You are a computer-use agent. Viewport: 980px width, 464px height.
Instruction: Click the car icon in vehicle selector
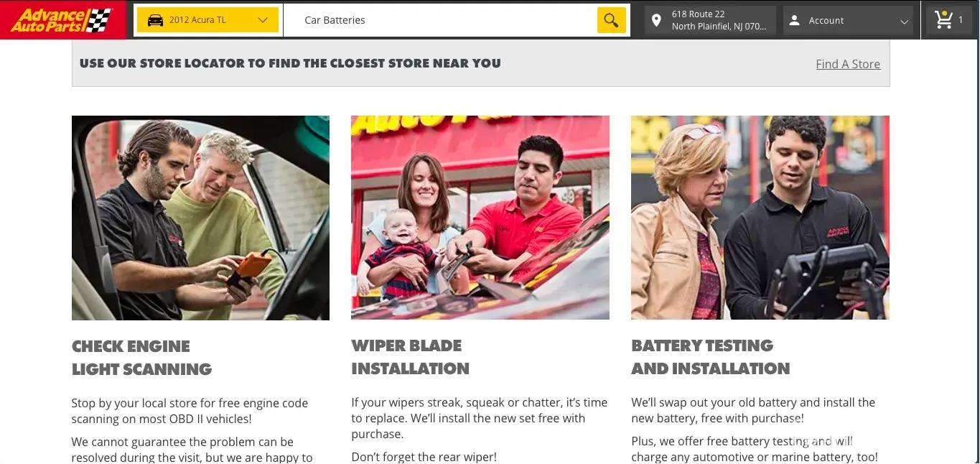coord(155,20)
